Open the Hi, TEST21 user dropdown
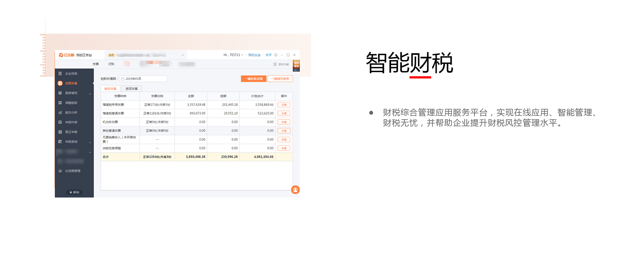The image size is (644, 254). click(x=233, y=55)
